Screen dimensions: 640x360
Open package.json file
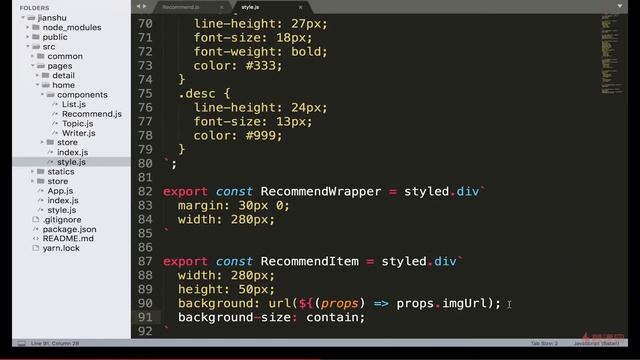[x=69, y=229]
